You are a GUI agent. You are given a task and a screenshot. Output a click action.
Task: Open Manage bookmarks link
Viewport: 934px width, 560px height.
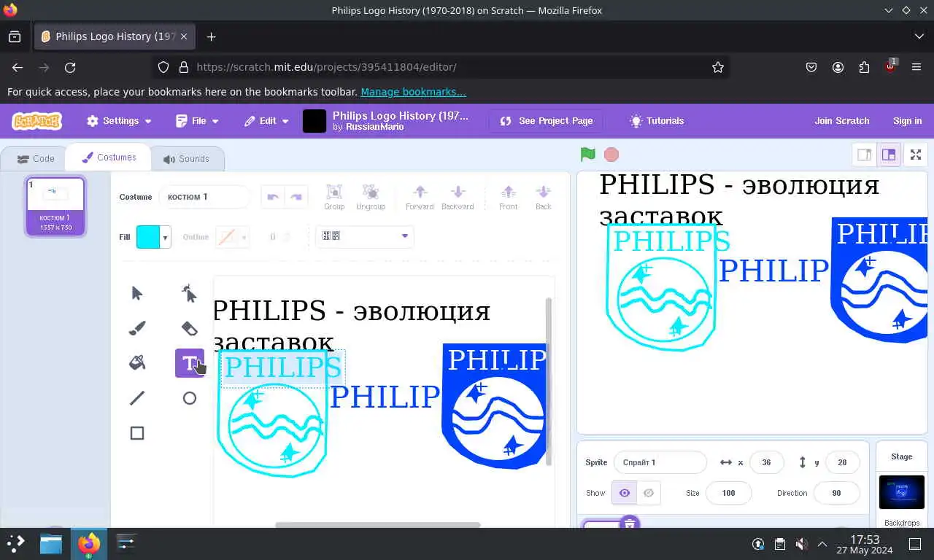pos(413,92)
